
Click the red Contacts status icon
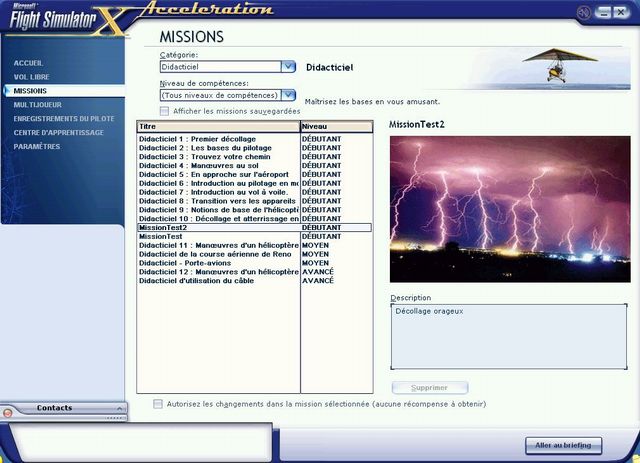[x=7, y=413]
